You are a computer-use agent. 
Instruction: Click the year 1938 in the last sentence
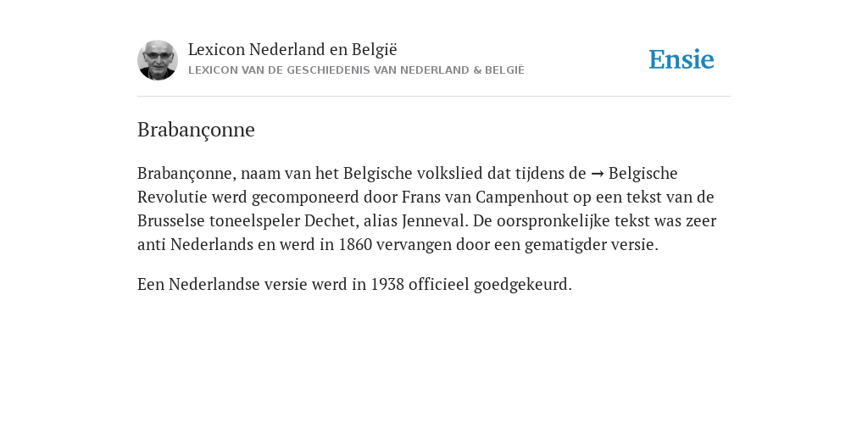tap(387, 285)
